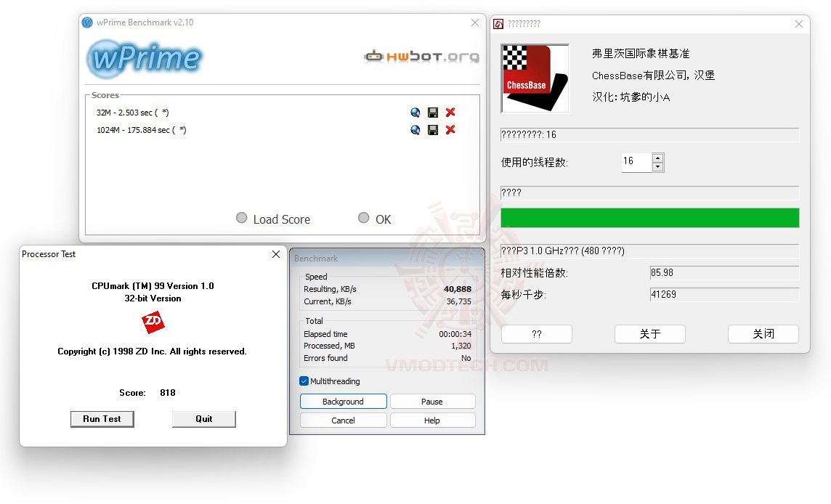Click Quit in Processor Test
Viewport: 831px width, 504px height.
click(204, 419)
